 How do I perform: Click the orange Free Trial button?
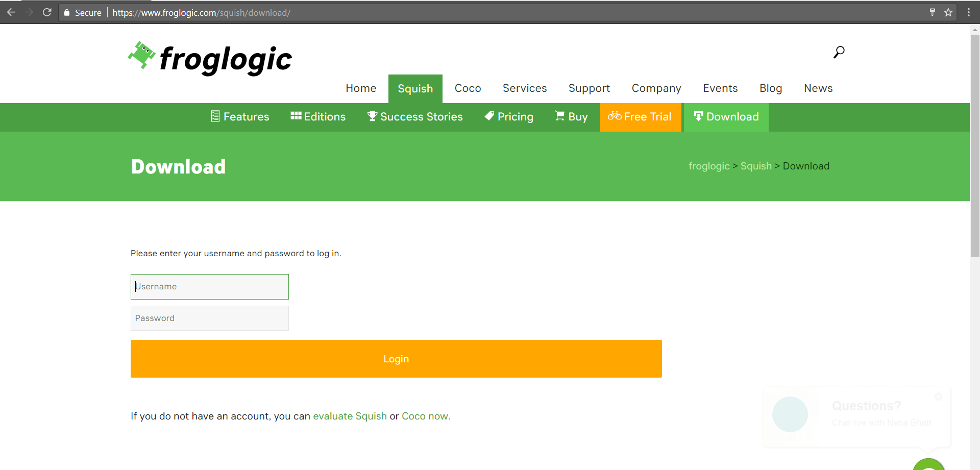(x=641, y=117)
